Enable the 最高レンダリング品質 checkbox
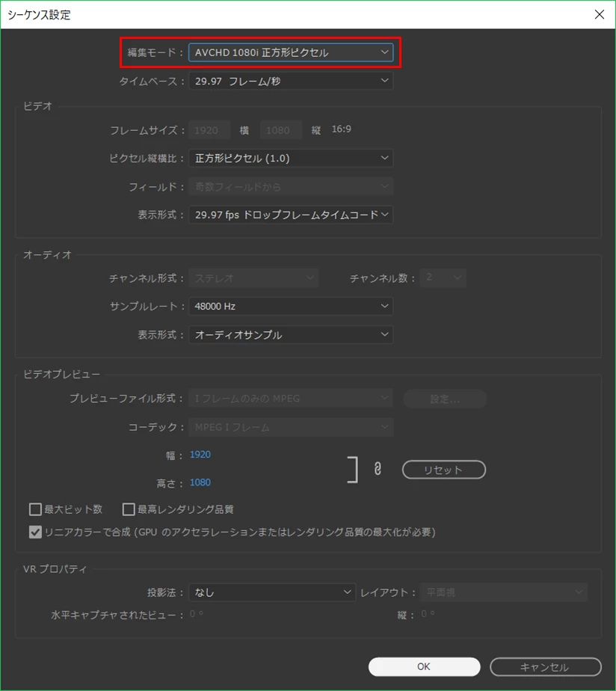The height and width of the screenshot is (691, 616). coord(129,509)
